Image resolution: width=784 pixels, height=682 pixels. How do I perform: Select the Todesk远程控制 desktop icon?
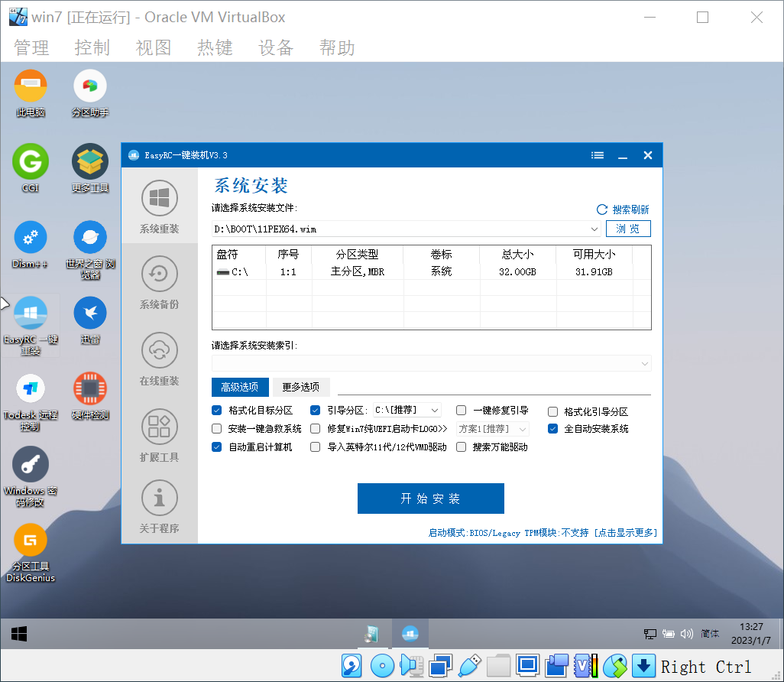tap(31, 402)
